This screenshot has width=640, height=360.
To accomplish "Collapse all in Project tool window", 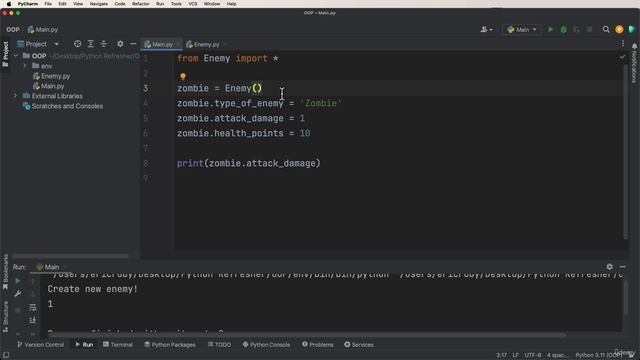I will [104, 44].
